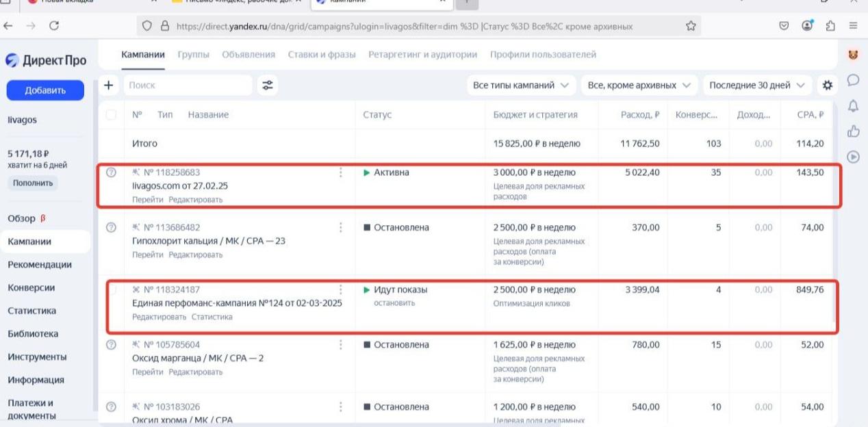Switch to the Объявления tab

[x=248, y=54]
